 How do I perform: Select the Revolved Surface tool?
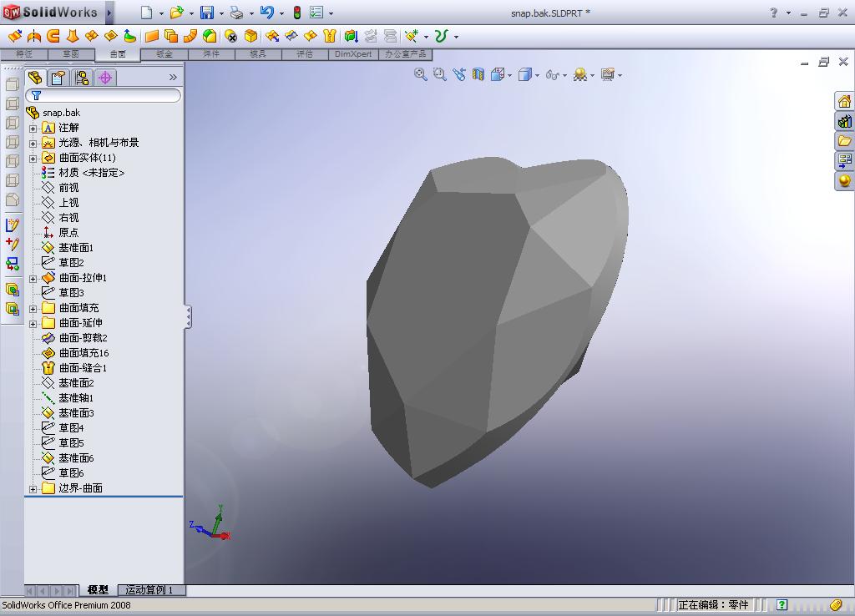33,37
